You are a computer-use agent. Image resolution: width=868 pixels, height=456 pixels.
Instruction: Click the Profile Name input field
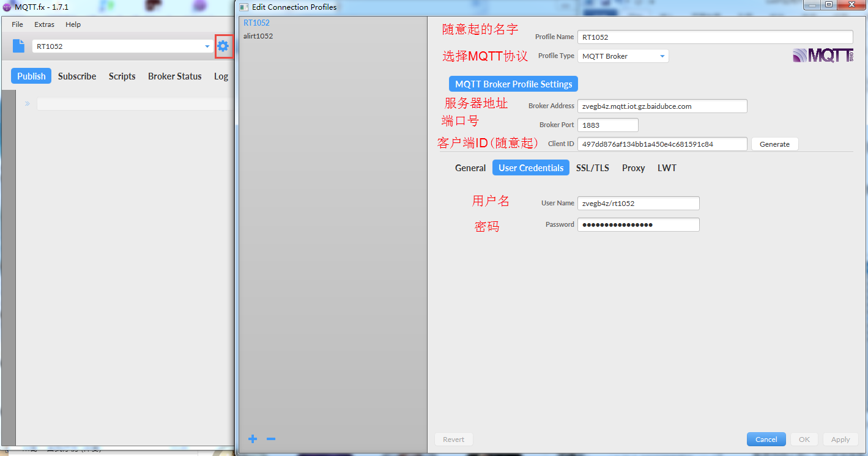(715, 37)
